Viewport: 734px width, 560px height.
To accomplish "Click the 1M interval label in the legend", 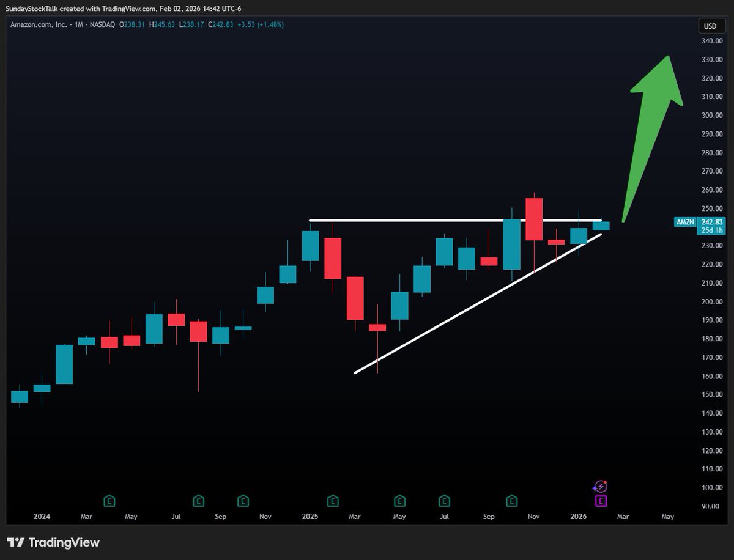I will pyautogui.click(x=77, y=24).
